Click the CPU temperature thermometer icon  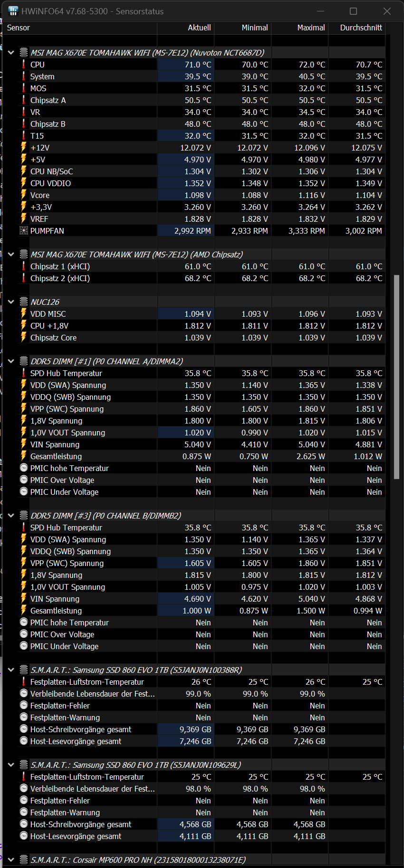(x=24, y=65)
